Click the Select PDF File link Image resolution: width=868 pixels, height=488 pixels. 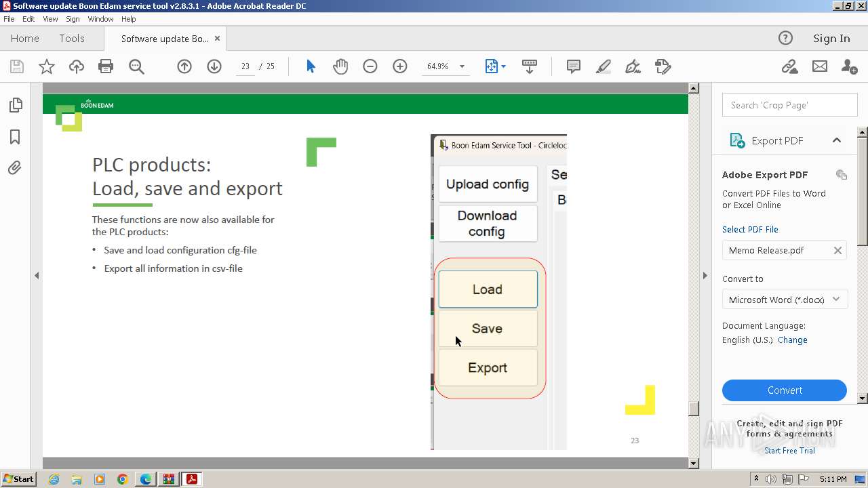(750, 229)
